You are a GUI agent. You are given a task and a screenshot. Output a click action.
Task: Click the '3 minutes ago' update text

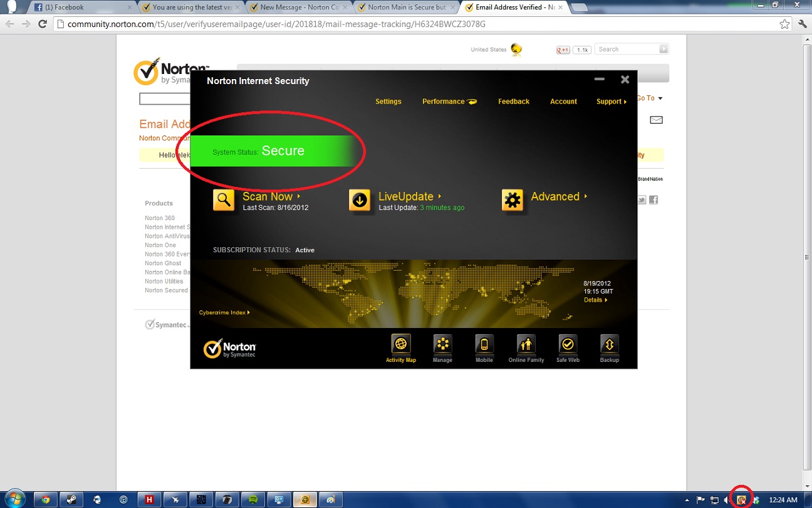(x=442, y=208)
